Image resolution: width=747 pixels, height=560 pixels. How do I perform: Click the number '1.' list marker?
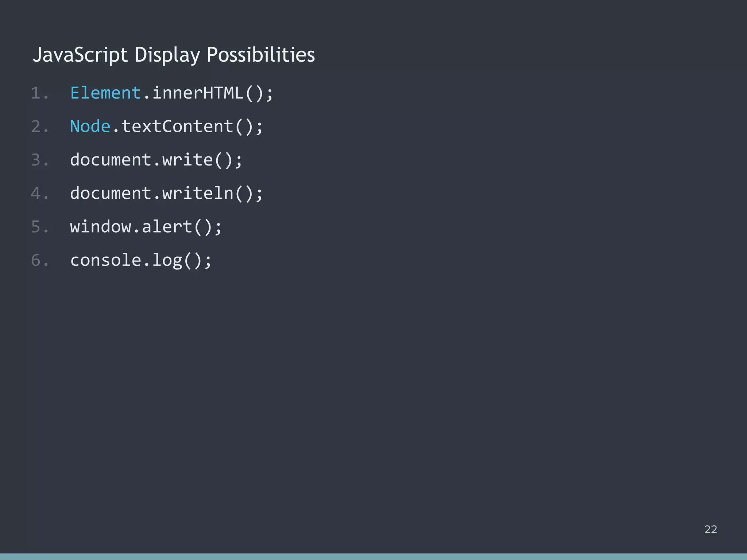(x=40, y=93)
